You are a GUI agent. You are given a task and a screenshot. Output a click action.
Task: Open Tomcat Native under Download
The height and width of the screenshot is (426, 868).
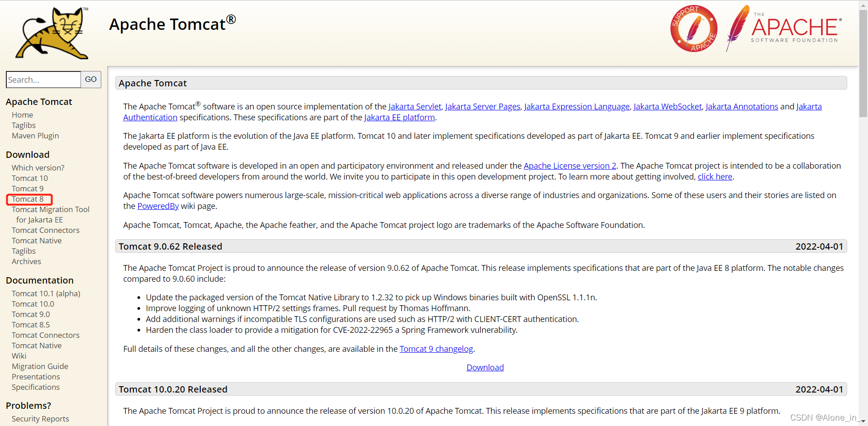pos(37,241)
